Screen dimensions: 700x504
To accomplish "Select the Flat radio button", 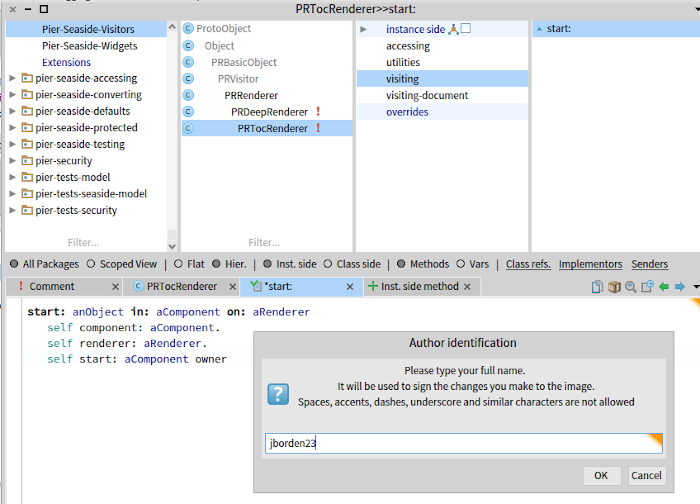I will pyautogui.click(x=178, y=264).
